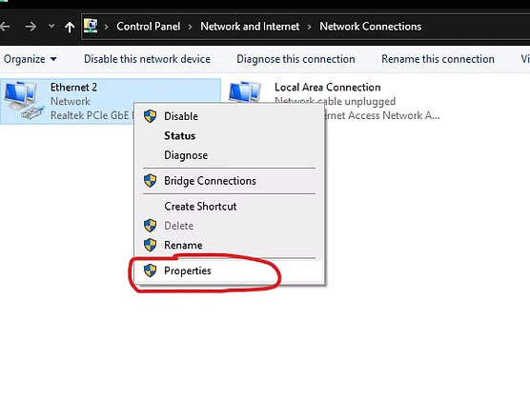Navigate to Network and Internet breadcrumb

[250, 27]
